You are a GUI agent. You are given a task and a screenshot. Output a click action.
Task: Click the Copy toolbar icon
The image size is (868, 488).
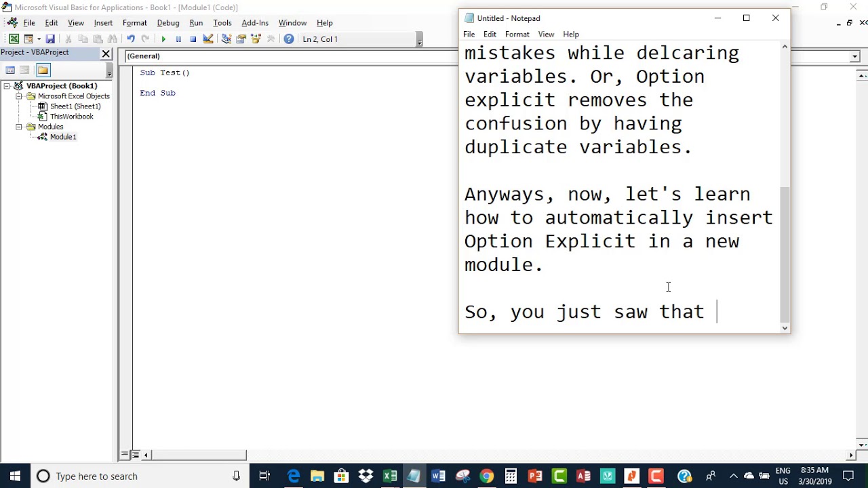point(83,39)
